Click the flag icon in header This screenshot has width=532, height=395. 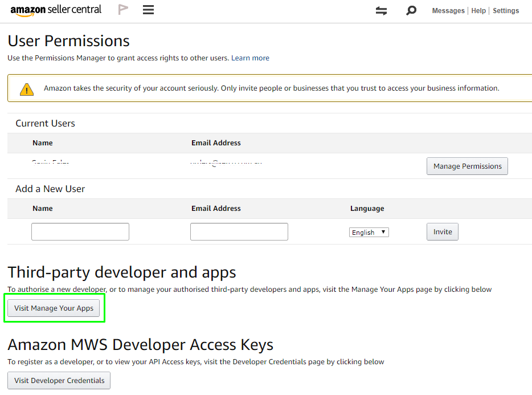click(x=122, y=10)
